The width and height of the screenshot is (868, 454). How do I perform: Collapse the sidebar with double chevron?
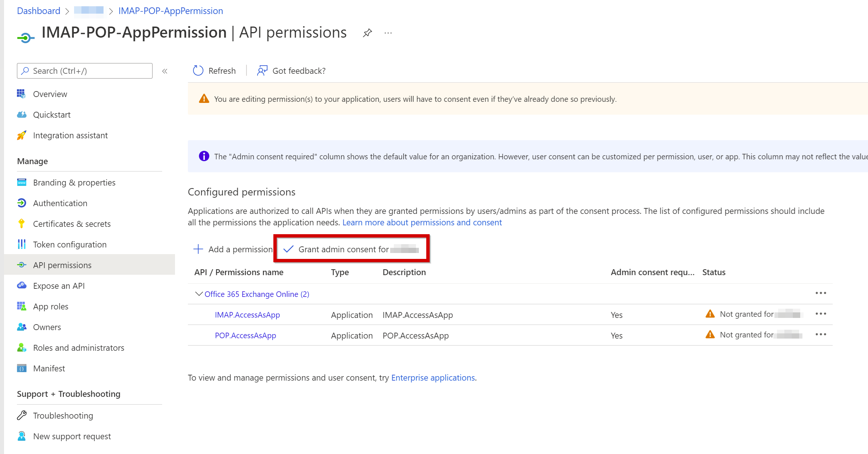[x=165, y=71]
